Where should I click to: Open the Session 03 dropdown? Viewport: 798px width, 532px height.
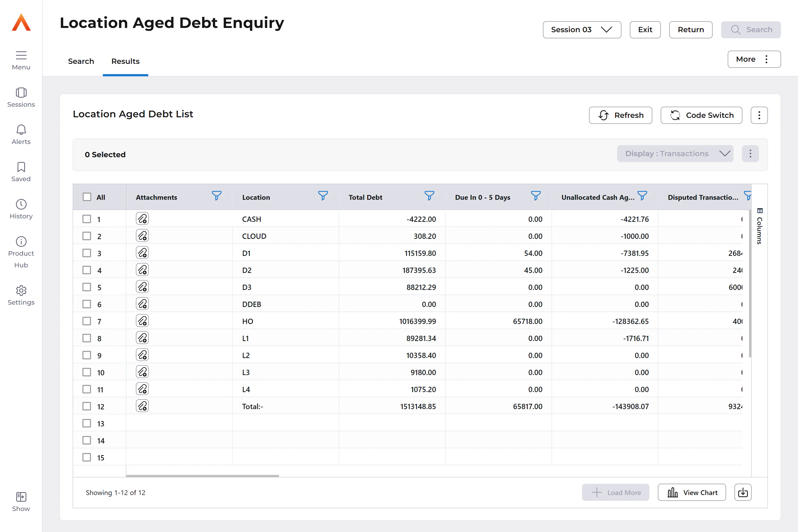[581, 30]
